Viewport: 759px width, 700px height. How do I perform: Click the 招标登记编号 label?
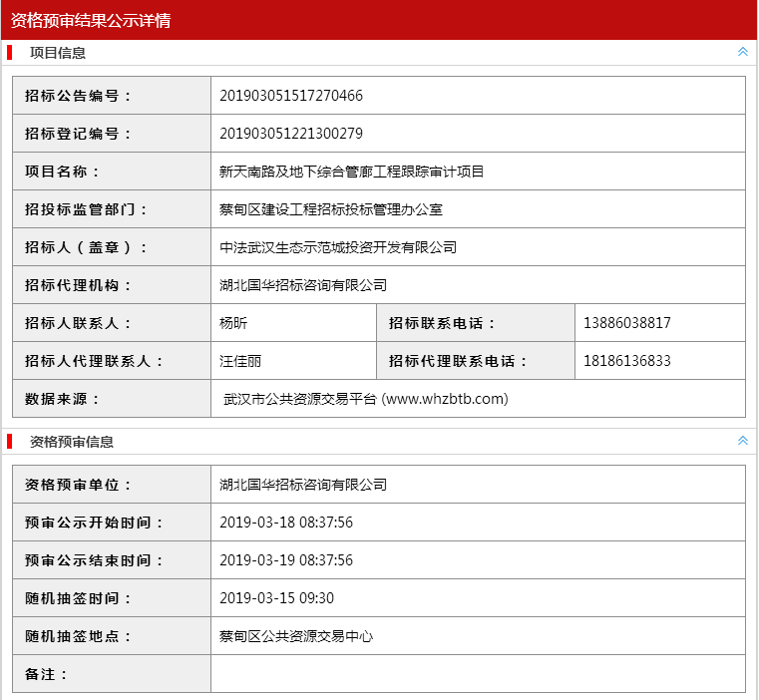tap(78, 134)
